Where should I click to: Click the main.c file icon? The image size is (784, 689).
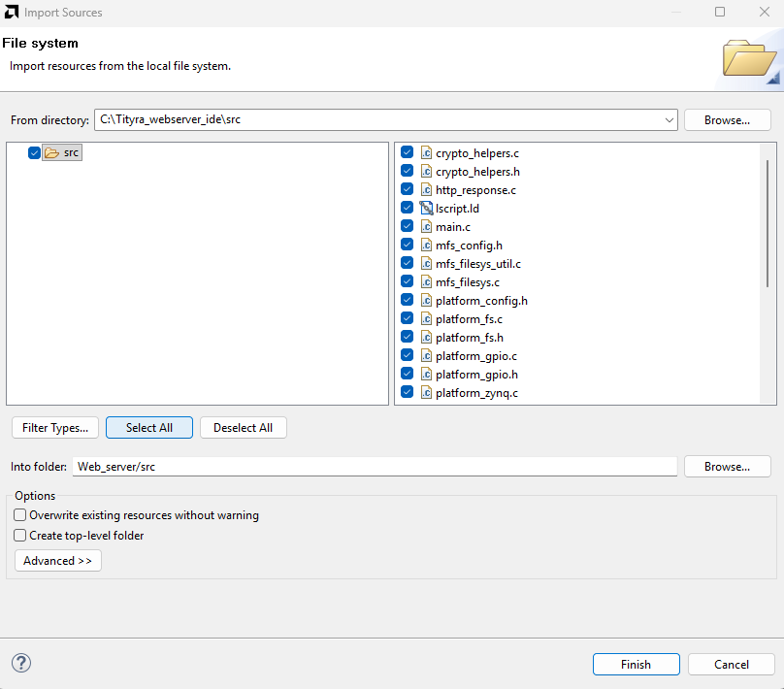click(x=426, y=227)
